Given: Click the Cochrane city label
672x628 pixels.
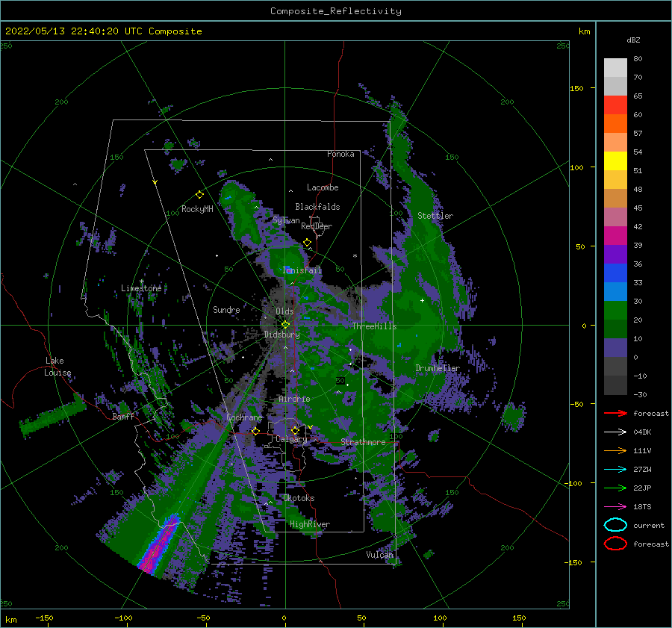Looking at the screenshot, I should (244, 417).
